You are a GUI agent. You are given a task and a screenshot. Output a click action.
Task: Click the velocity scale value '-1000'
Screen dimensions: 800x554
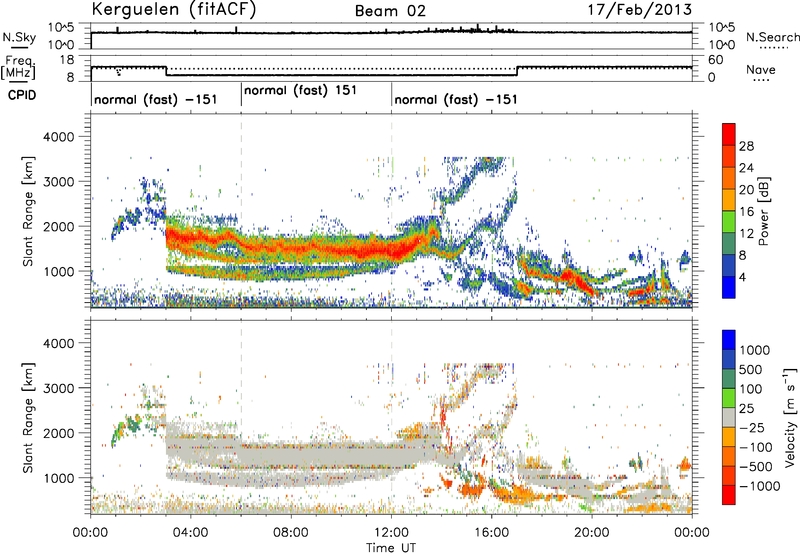759,486
